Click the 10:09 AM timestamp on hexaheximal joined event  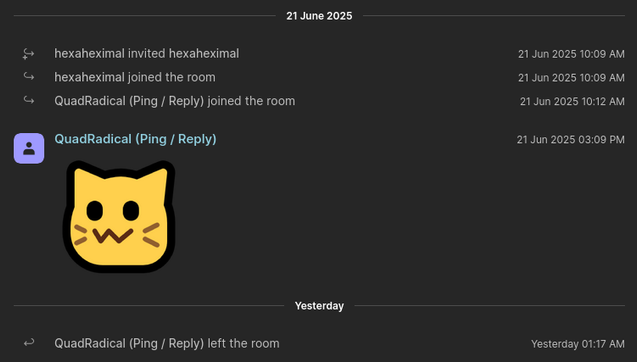(571, 78)
